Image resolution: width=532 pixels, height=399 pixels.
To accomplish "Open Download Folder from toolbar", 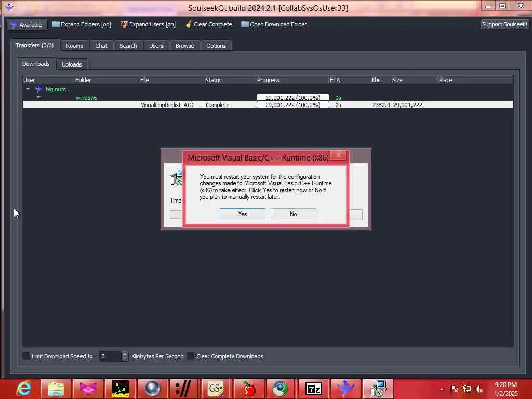I will click(274, 24).
